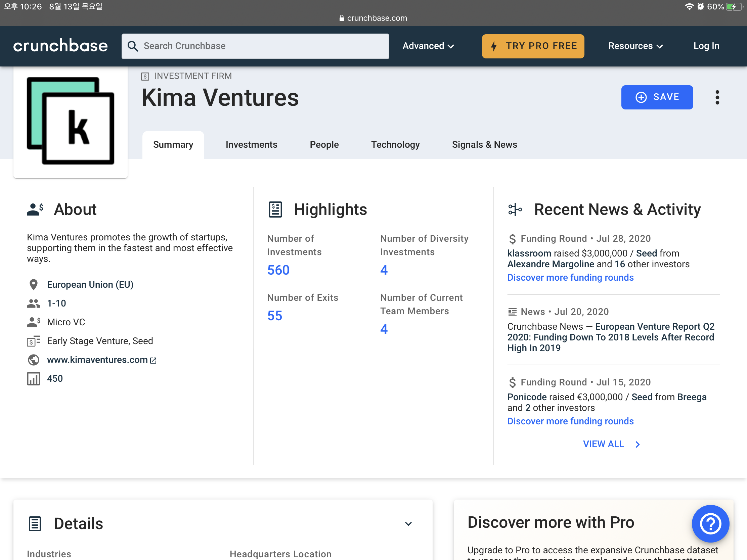Image resolution: width=747 pixels, height=560 pixels.
Task: Click the employees people icon beside 1-10
Action: (34, 304)
